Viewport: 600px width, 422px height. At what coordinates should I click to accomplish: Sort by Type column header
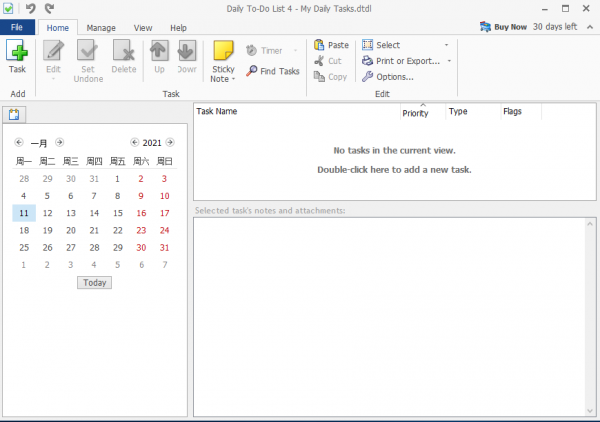tap(473, 111)
